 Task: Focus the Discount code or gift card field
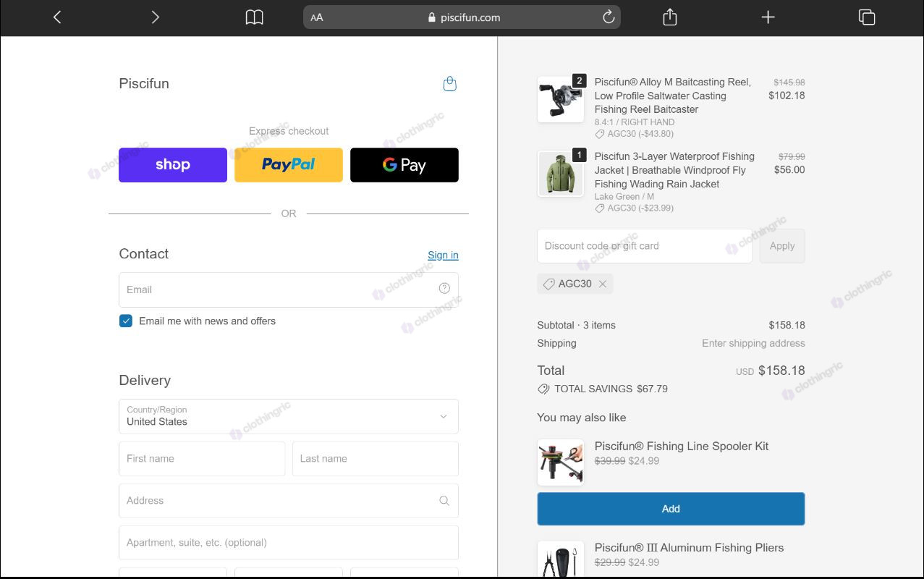coord(645,246)
